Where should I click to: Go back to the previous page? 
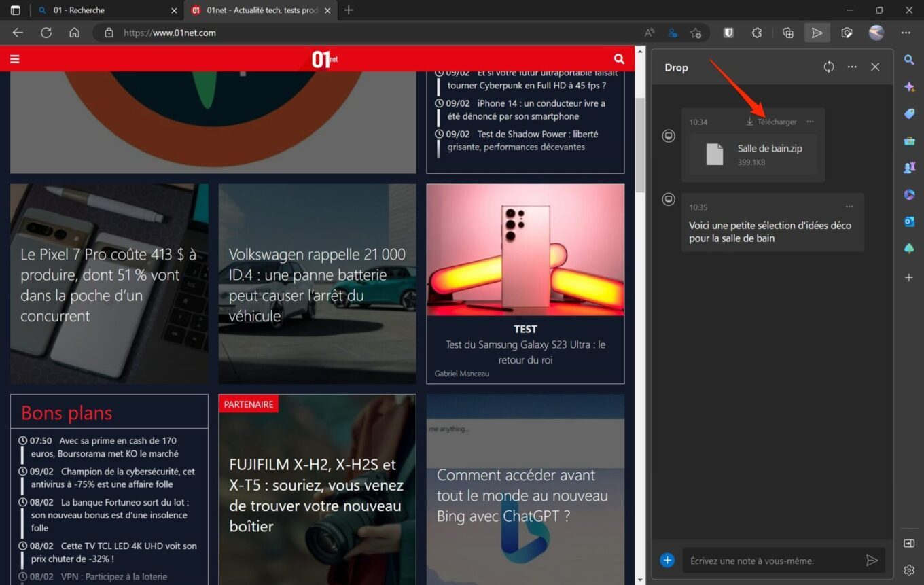18,33
